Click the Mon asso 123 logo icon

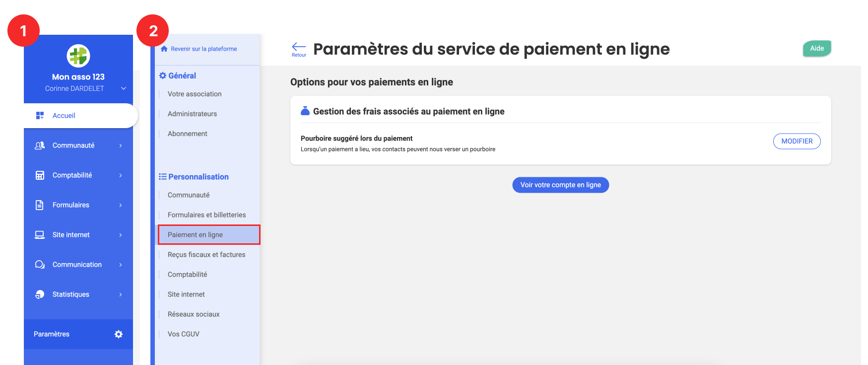pyautogui.click(x=78, y=56)
